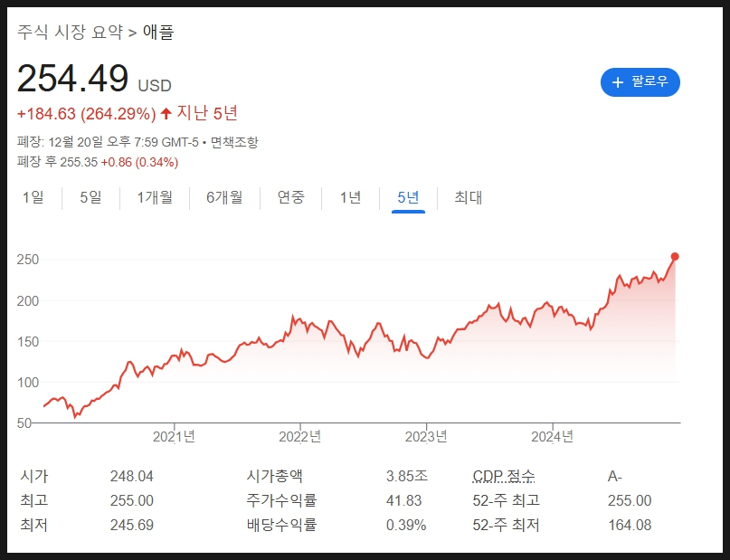730x560 pixels.
Task: Switch to the 6개월 chart tab
Action: pos(224,197)
